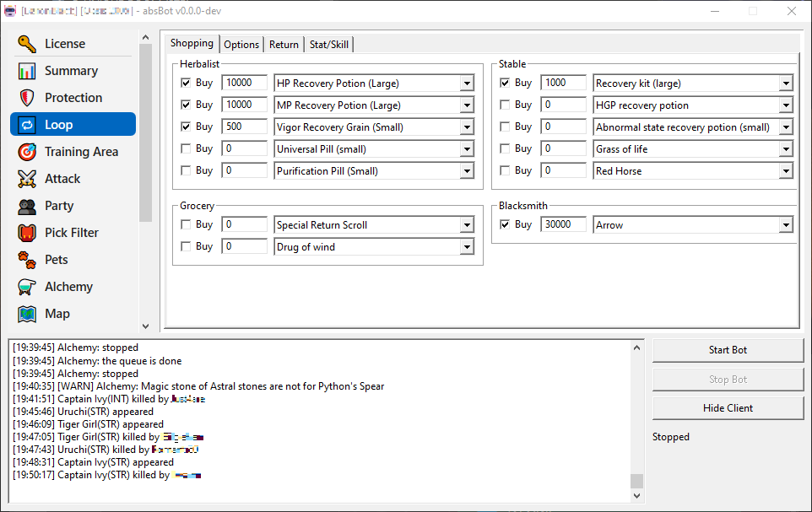Open the Recovery kit (large) dropdown

pos(786,84)
